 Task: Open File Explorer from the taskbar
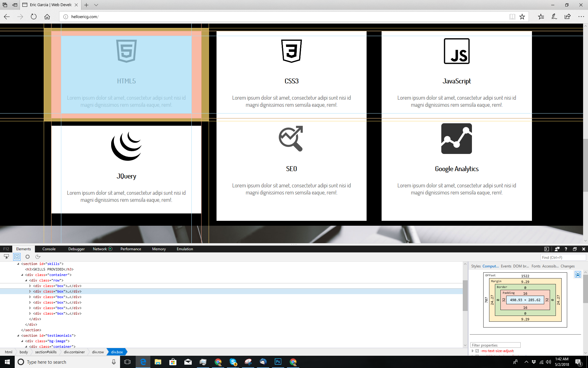[x=158, y=362]
